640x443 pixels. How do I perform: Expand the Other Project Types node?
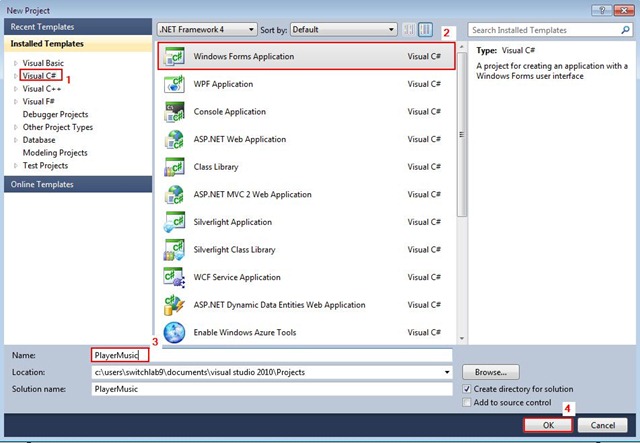tap(16, 127)
